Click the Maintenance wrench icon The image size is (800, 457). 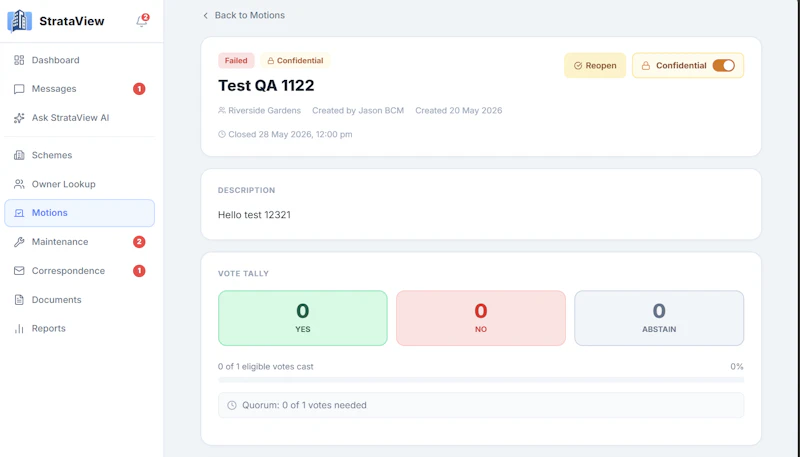click(19, 242)
